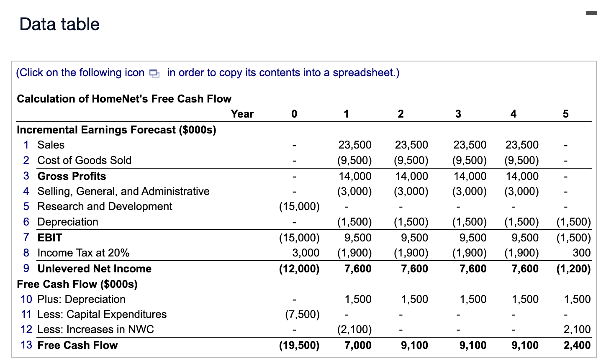This screenshot has width=606, height=364.
Task: Select the Sales value 23,500 in Year 1
Action: [355, 145]
